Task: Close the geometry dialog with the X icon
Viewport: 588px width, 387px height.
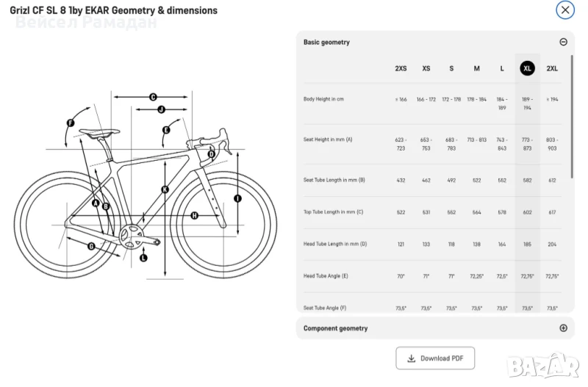Action: click(564, 10)
